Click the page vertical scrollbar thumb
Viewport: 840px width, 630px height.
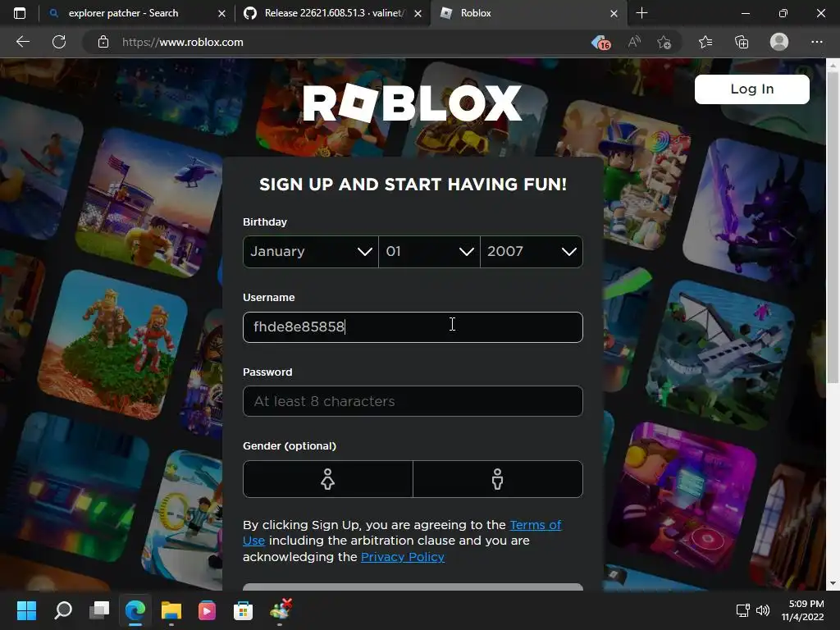pos(833,228)
